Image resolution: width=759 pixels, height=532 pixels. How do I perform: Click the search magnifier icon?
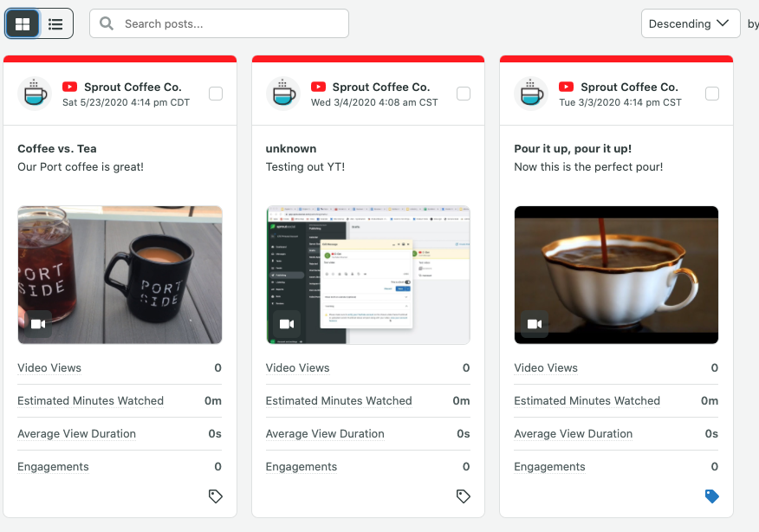(106, 23)
